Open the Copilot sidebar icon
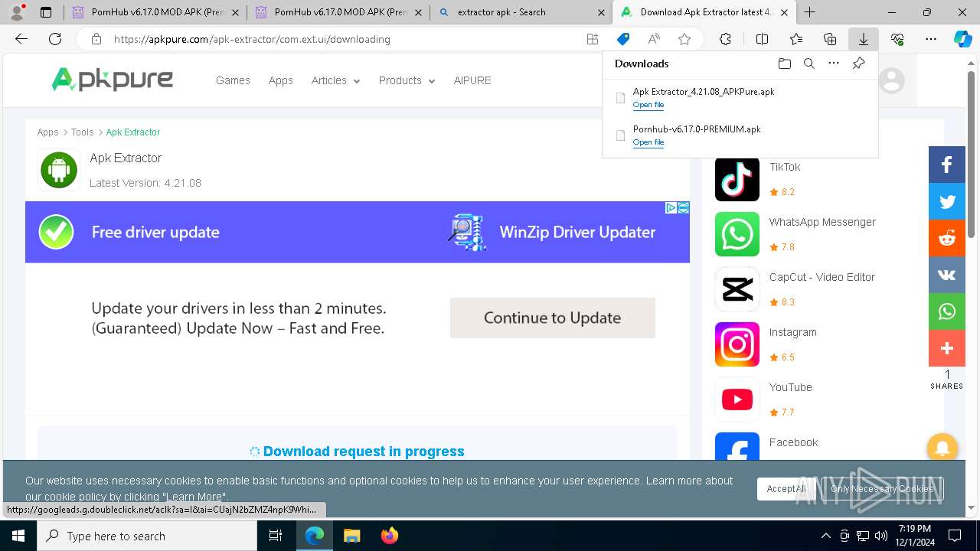This screenshot has height=551, width=980. [x=962, y=40]
